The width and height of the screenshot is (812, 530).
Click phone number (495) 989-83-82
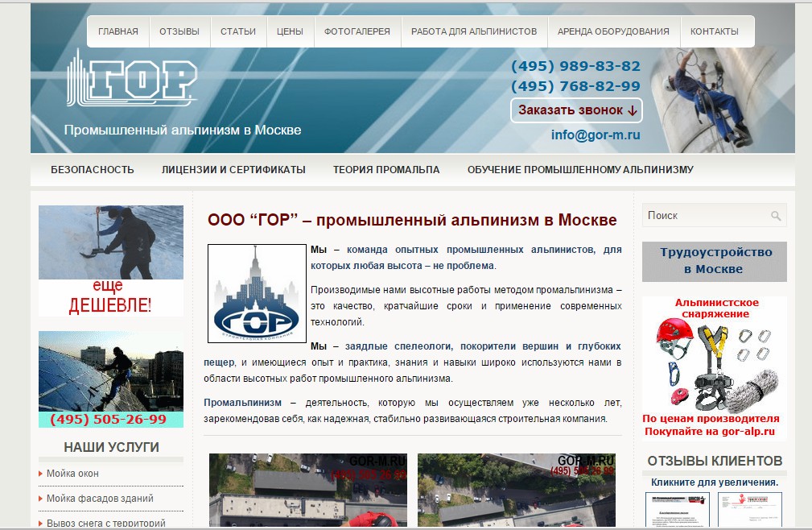[x=576, y=66]
